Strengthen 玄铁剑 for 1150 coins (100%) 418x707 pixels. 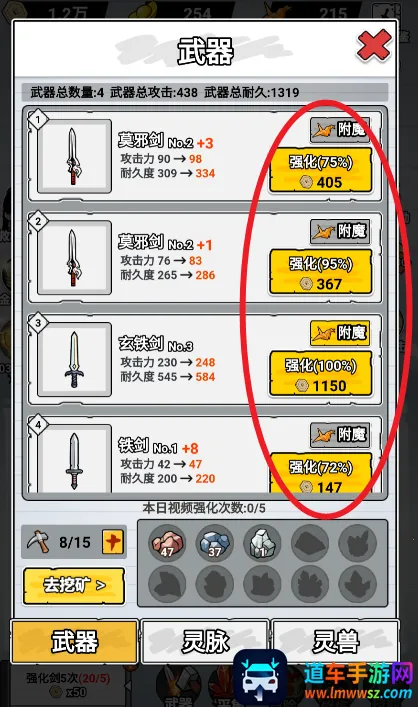(x=321, y=375)
